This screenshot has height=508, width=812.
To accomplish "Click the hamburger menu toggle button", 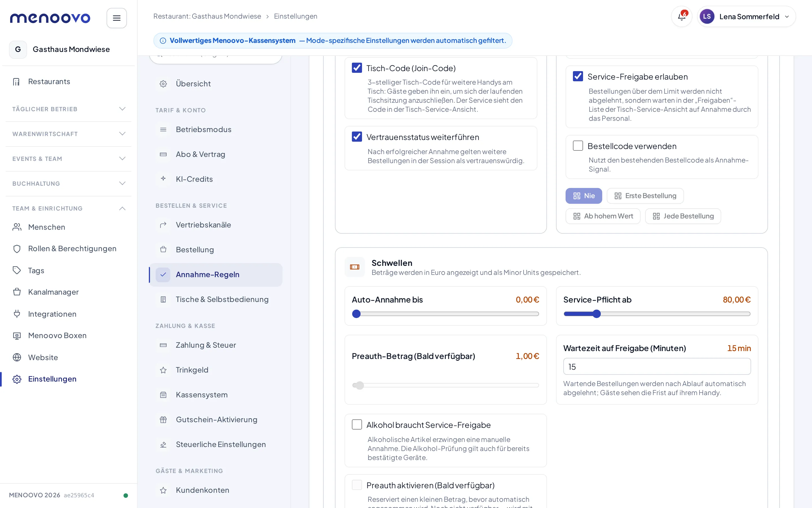I will point(116,18).
